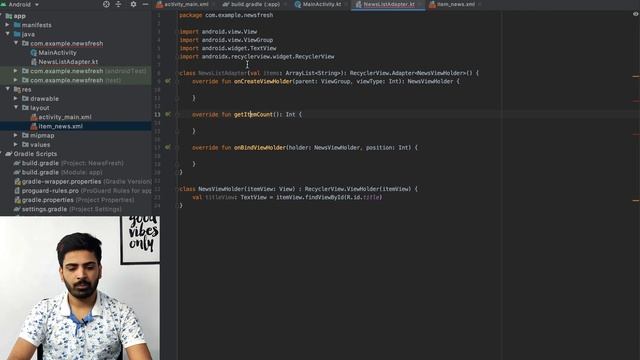
Task: Click the RecyclerView import line
Action: click(257, 57)
